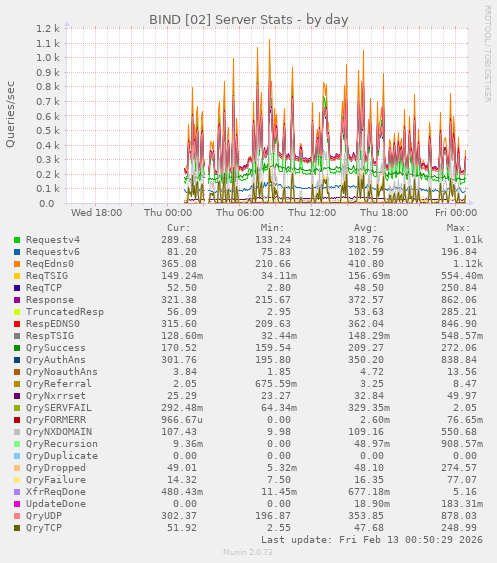
Task: Click the Thu 18:00 time axis label
Action: coord(384,213)
